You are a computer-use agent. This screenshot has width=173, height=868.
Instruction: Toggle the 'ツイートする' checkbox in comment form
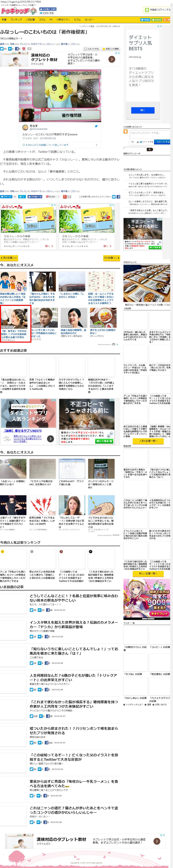pos(138,142)
